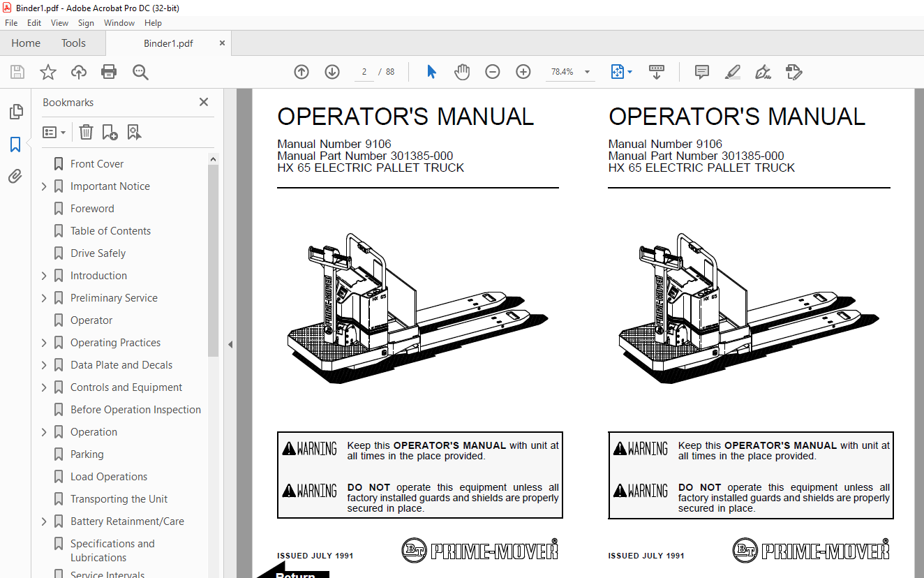
Task: Jump to Drive Safely bookmark
Action: click(98, 253)
